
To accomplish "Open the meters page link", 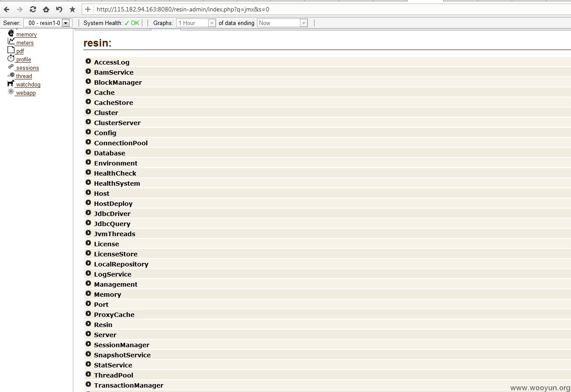I will pos(25,43).
